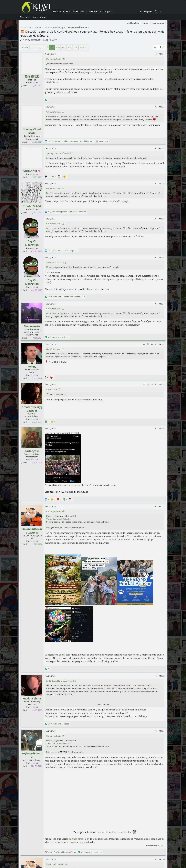Go to page 226 in pagination

46,47
